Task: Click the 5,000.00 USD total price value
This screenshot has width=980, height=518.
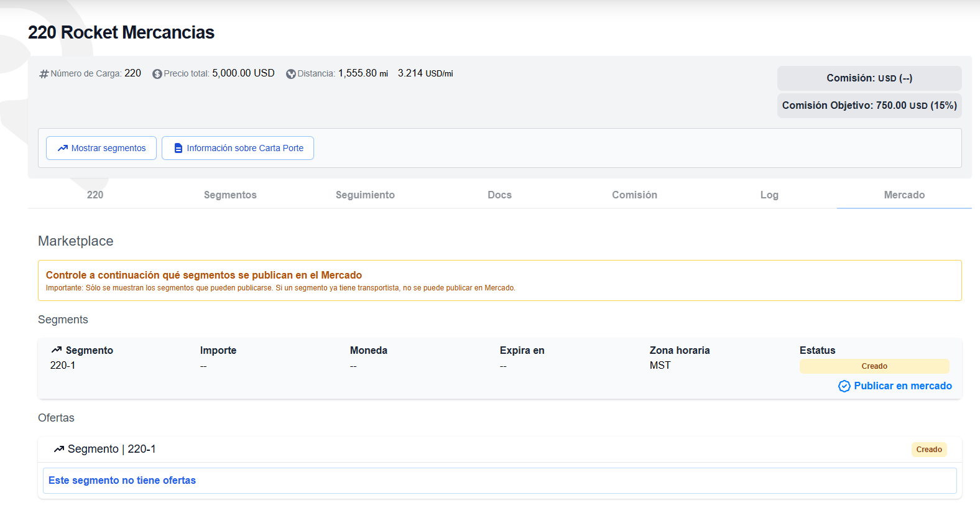Action: pyautogui.click(x=243, y=73)
